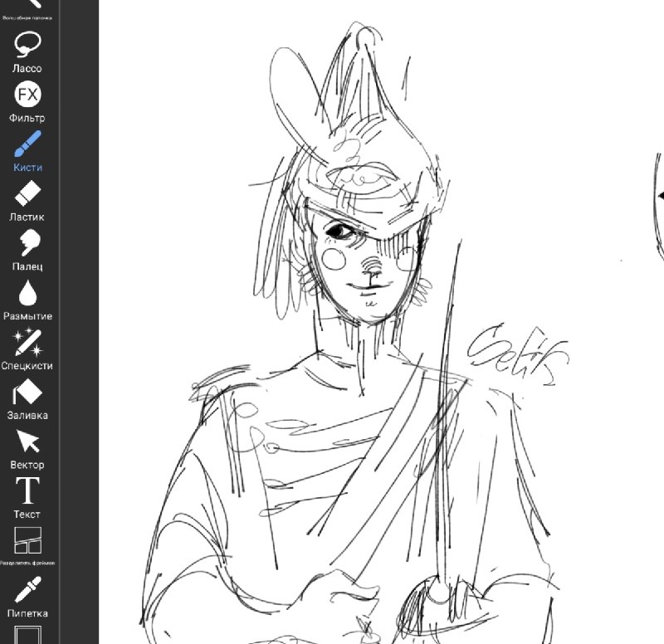The height and width of the screenshot is (644, 664).
Task: Pick the Палец (Smudge finger) tool
Action: click(27, 251)
